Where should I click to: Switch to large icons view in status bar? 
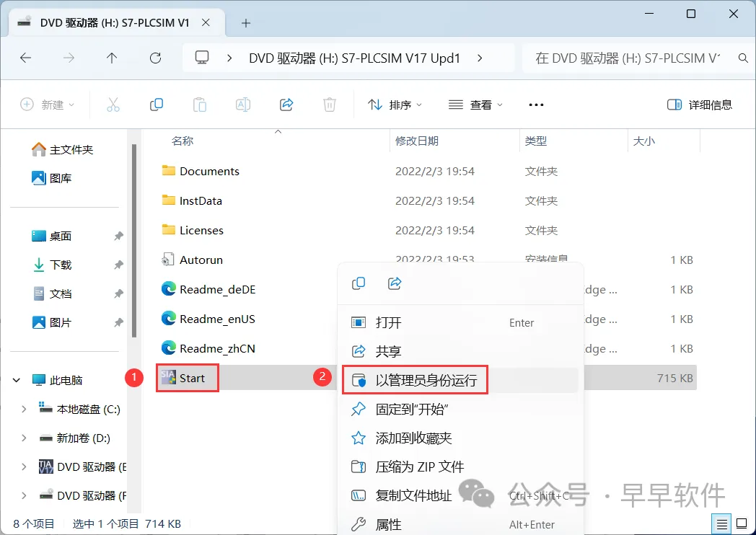[742, 524]
